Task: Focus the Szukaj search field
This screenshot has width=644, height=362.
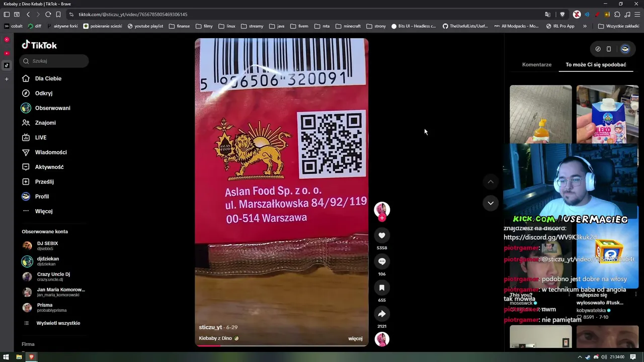Action: 54,61
